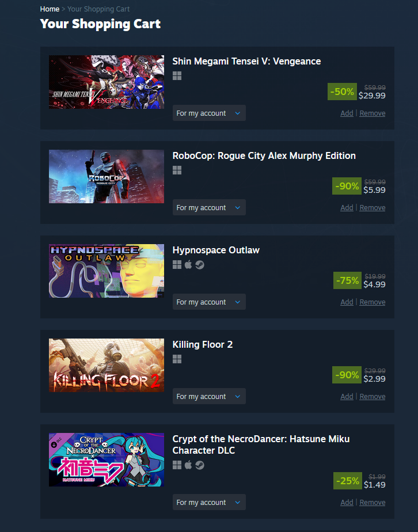
Task: Remove Shin Megami Tensei V: Vengeance from cart
Action: coord(372,113)
